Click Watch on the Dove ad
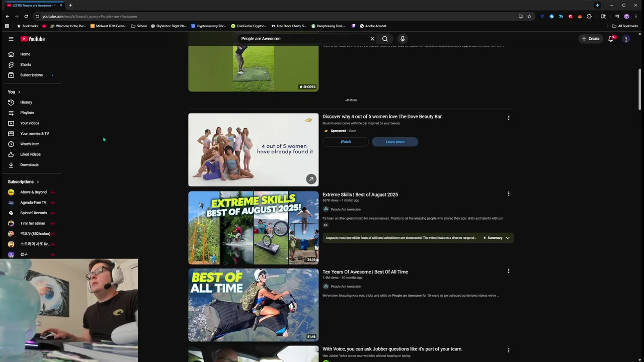644x362 pixels. [346, 142]
